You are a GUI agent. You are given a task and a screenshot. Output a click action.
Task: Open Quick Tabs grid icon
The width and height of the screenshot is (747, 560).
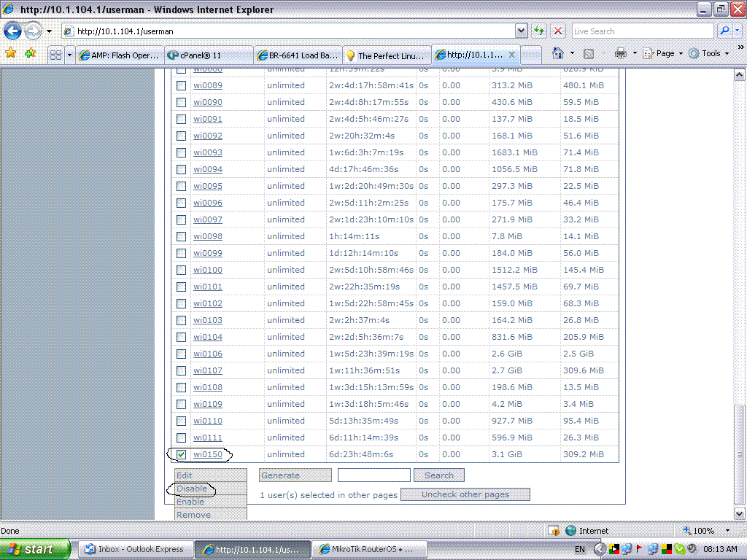pyautogui.click(x=56, y=53)
